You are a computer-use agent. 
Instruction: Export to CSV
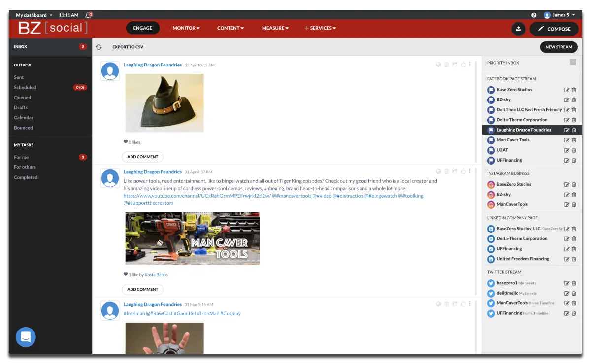coord(128,47)
